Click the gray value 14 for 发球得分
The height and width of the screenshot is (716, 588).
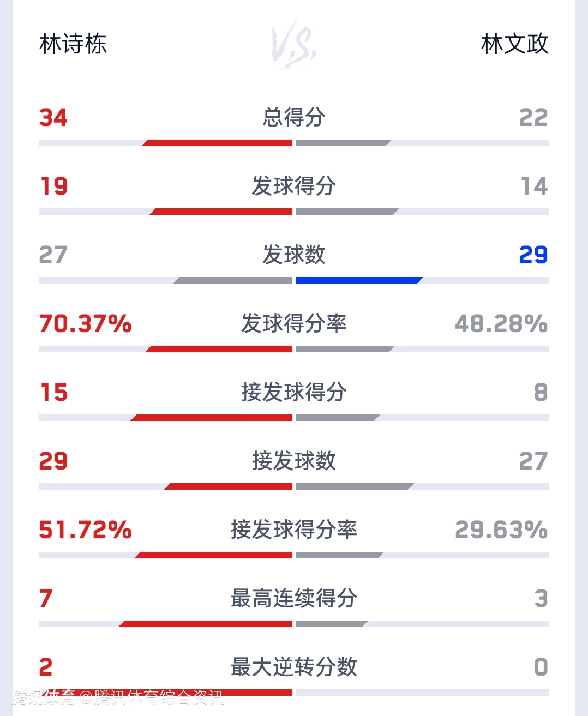[534, 186]
